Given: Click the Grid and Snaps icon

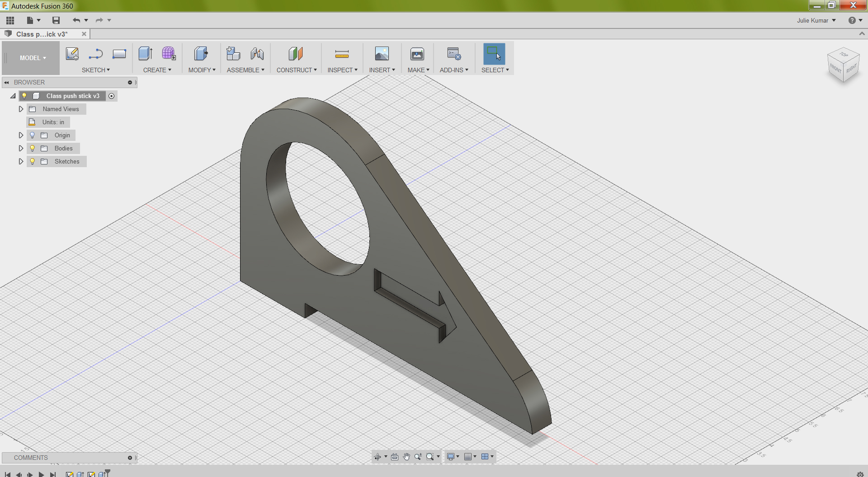Looking at the screenshot, I should 468,457.
